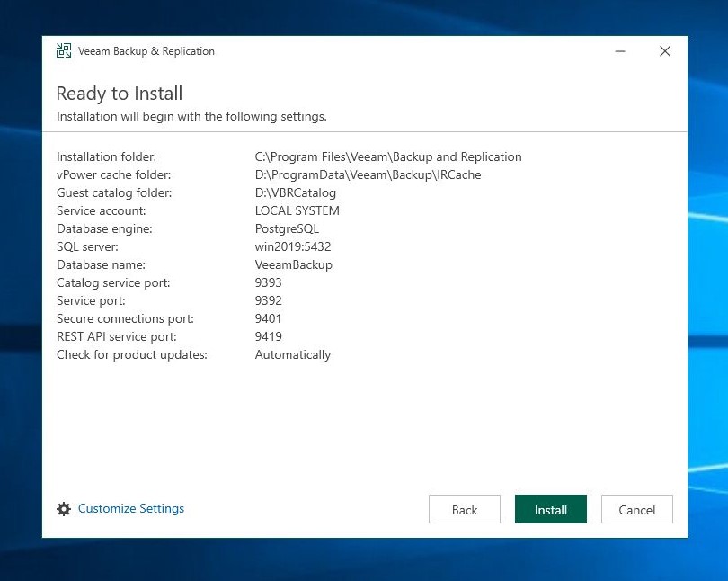Image resolution: width=728 pixels, height=581 pixels.
Task: Select the path 'C:\Program Files\Veeam\Backup and Replication'
Action: [x=388, y=157]
